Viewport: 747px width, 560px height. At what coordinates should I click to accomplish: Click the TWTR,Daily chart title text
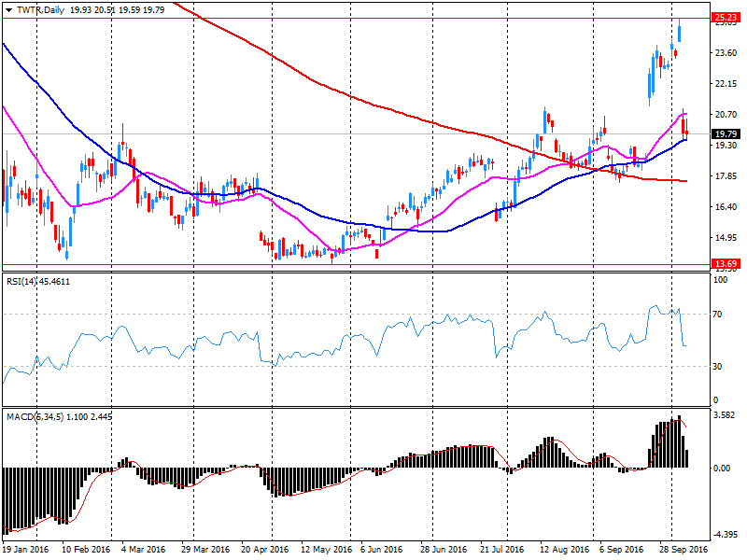click(x=40, y=10)
